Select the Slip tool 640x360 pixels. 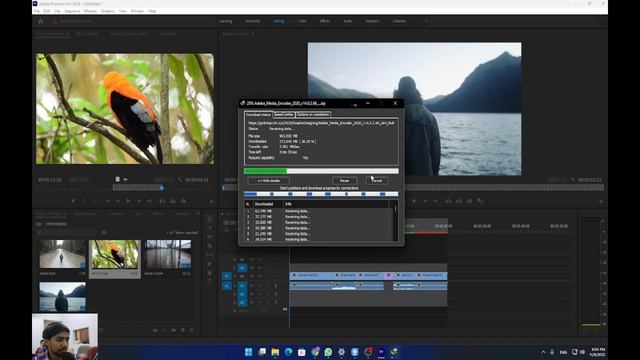click(210, 255)
